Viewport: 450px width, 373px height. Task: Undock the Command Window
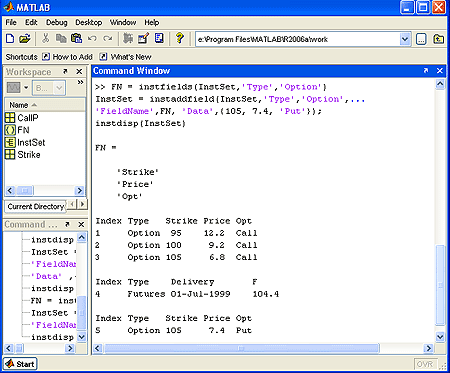[426, 71]
